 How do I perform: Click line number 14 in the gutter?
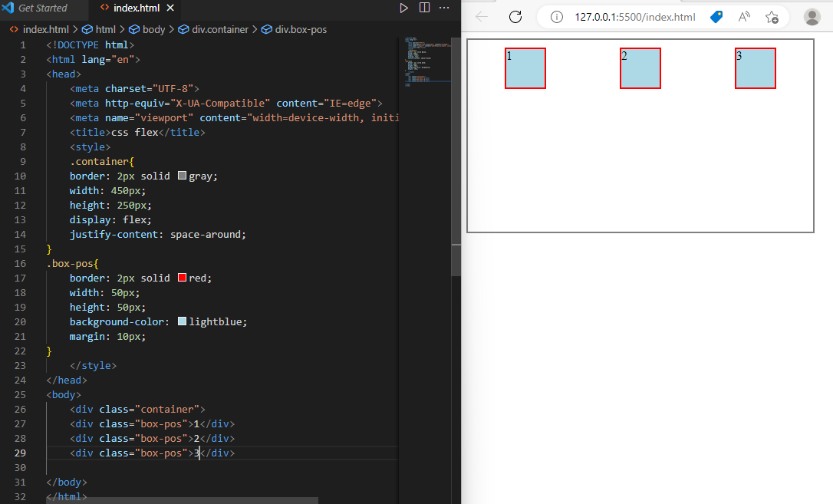[20, 234]
